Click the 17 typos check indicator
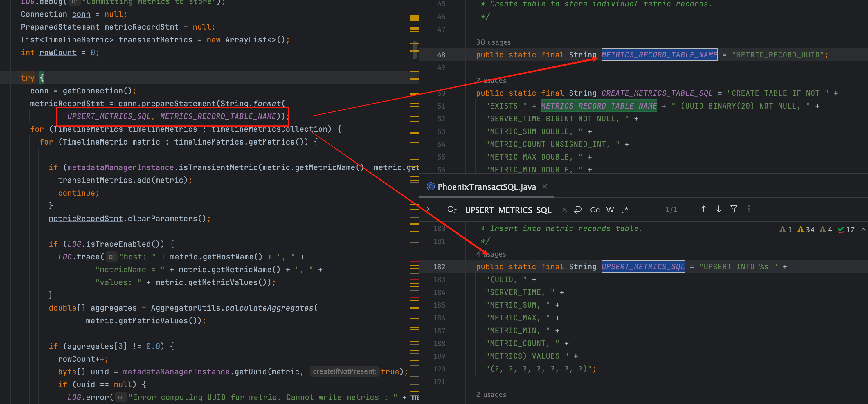Viewport: 868px width, 404px height. [846, 230]
